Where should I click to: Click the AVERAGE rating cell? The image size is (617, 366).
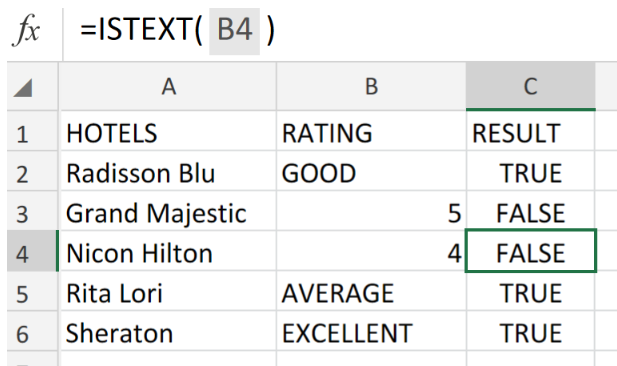coord(371,291)
